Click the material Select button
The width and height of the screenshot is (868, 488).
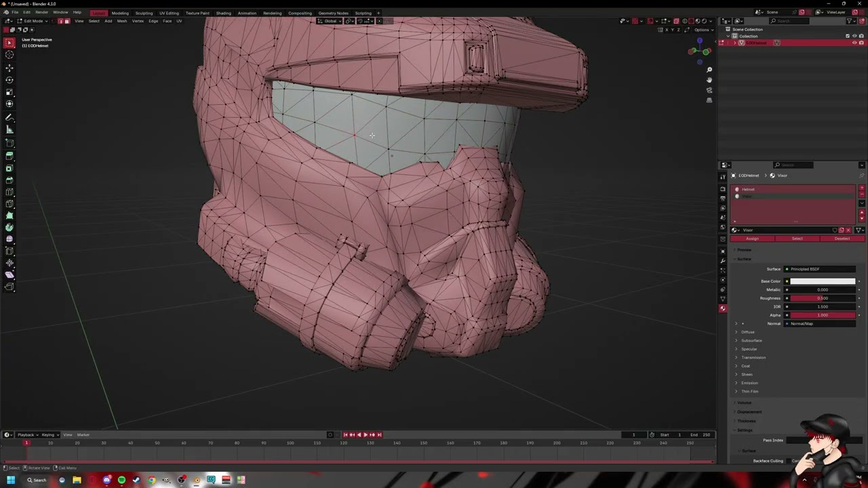click(x=797, y=239)
